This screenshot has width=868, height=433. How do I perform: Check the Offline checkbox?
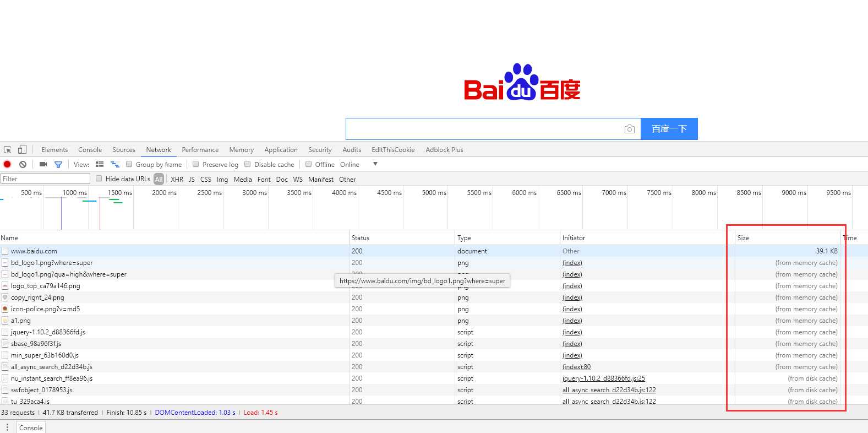coord(308,164)
